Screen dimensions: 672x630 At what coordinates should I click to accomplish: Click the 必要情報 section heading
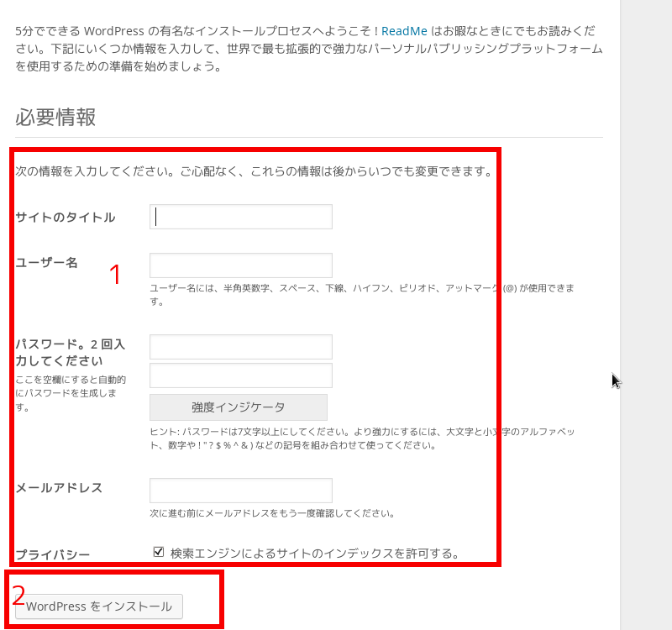(x=55, y=117)
